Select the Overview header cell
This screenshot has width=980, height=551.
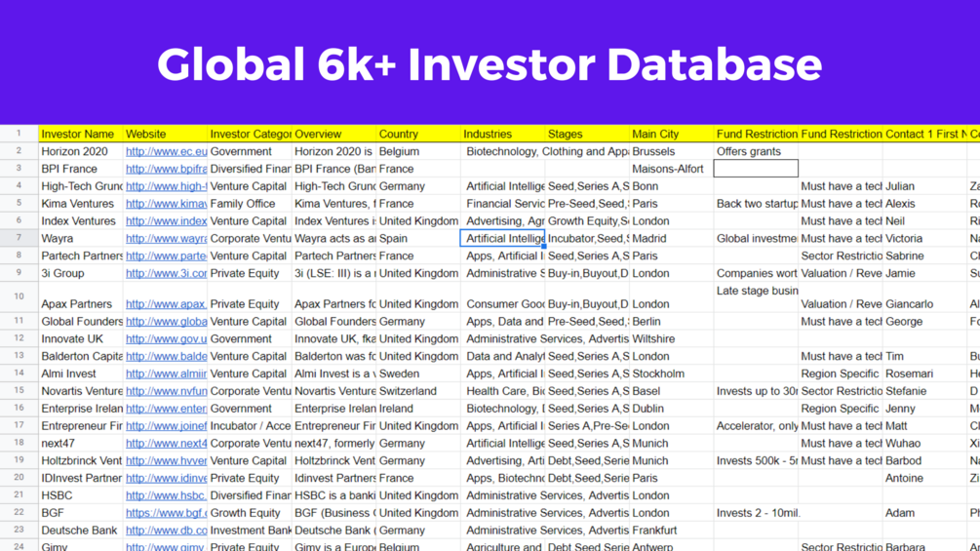tap(333, 134)
